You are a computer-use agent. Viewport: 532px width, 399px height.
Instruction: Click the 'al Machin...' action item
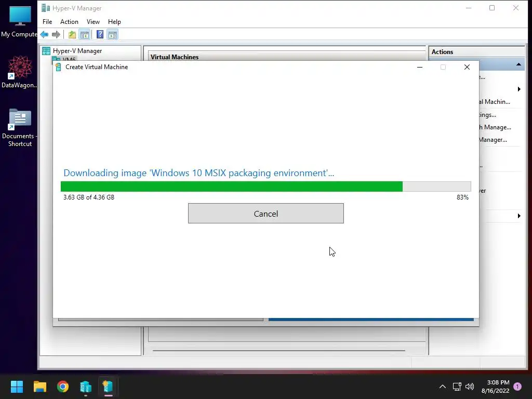pyautogui.click(x=495, y=102)
